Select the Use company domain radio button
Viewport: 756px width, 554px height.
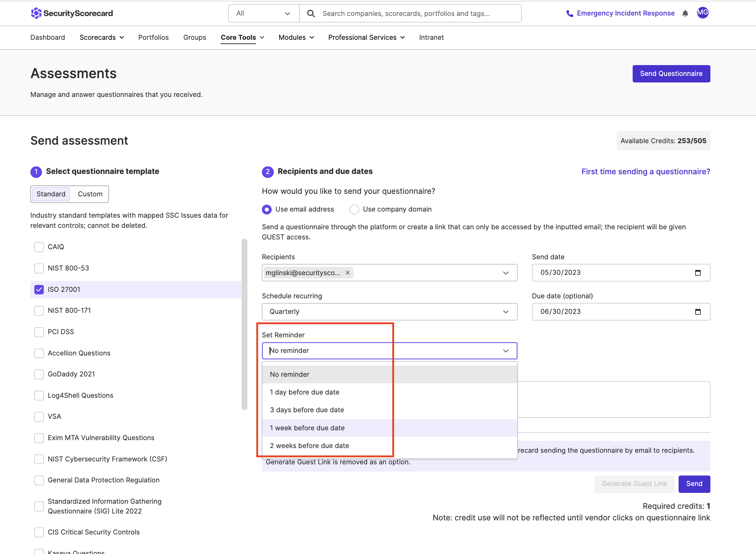354,209
